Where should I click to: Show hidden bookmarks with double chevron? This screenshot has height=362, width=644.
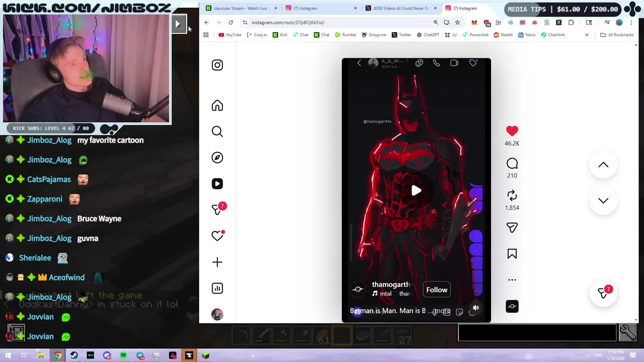pos(587,35)
